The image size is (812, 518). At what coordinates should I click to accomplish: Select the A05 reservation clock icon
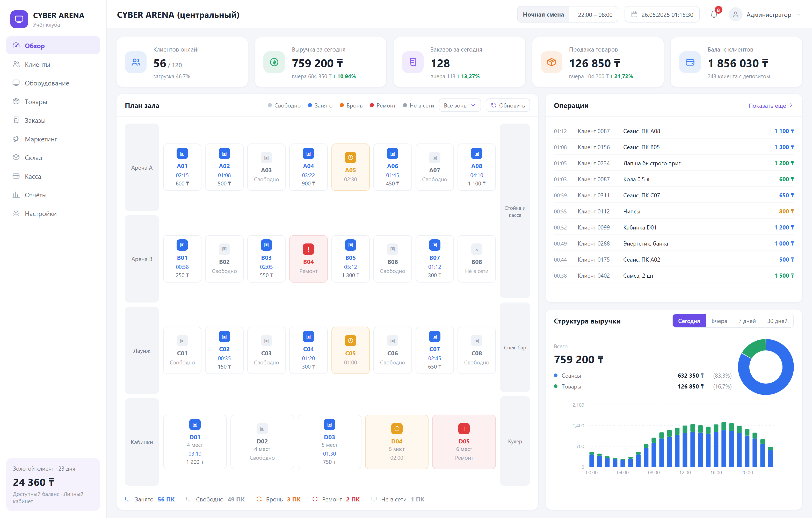350,157
